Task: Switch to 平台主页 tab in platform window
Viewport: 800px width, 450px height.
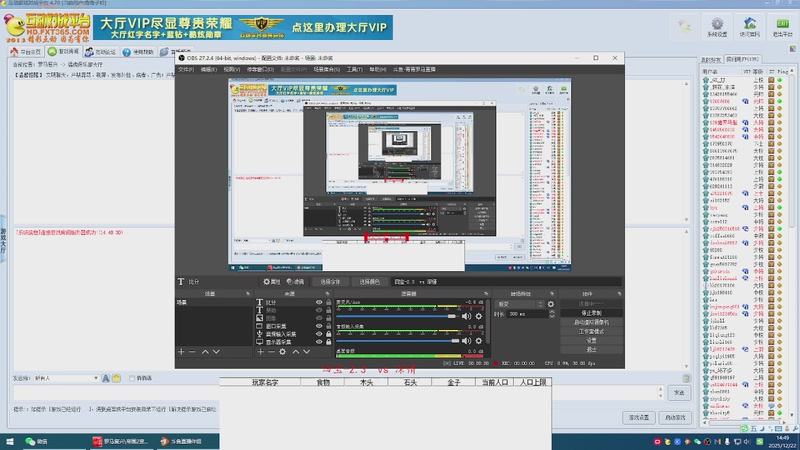Action: tap(25, 52)
